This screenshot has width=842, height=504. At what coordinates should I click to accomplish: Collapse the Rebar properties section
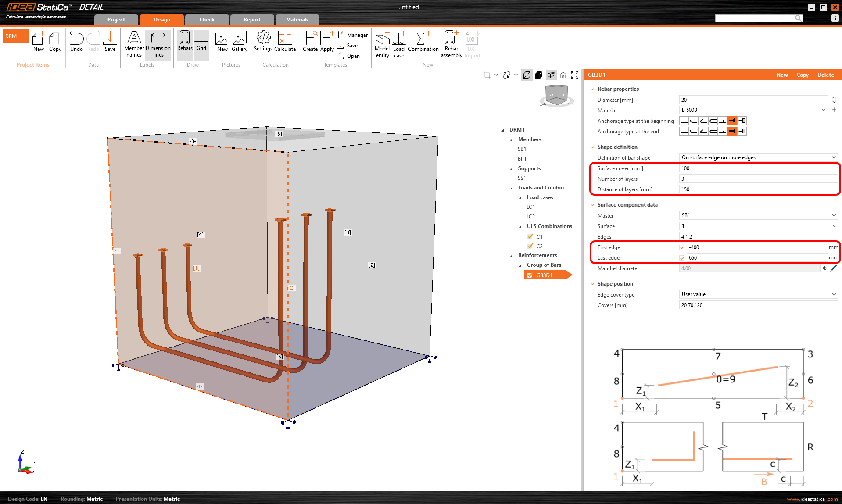pos(592,89)
